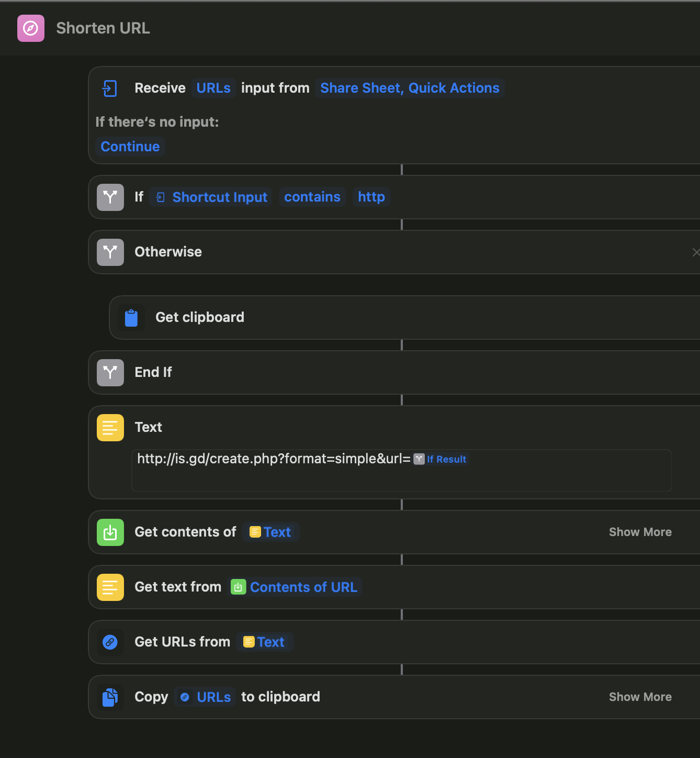The image size is (700, 758).
Task: Click the End If branch icon
Action: pyautogui.click(x=110, y=372)
